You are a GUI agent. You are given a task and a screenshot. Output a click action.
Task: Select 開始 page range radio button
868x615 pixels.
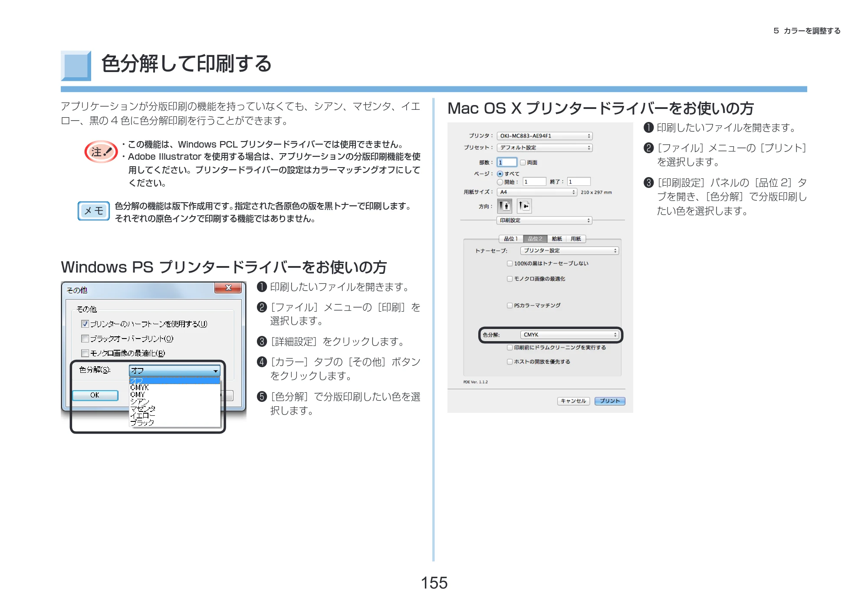tap(500, 182)
